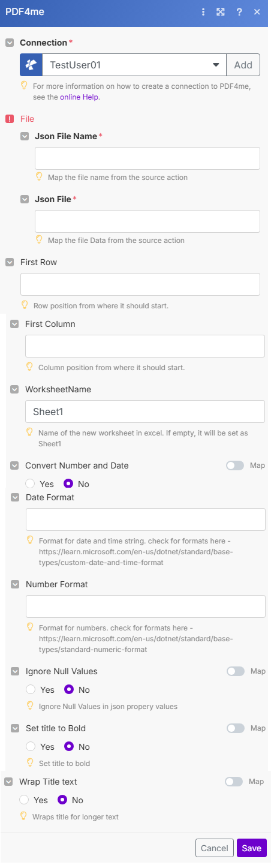The image size is (271, 868).
Task: Select Yes for Ignore Null Values
Action: click(x=31, y=689)
